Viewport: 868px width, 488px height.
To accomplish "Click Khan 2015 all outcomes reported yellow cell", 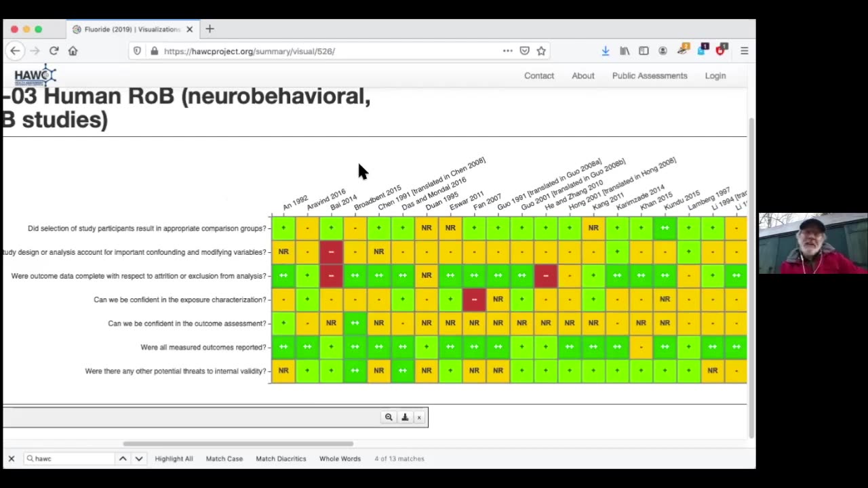I will pos(641,347).
